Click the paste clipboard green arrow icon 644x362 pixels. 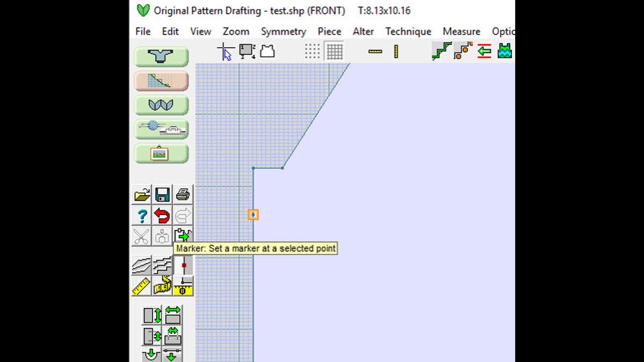pos(183,236)
